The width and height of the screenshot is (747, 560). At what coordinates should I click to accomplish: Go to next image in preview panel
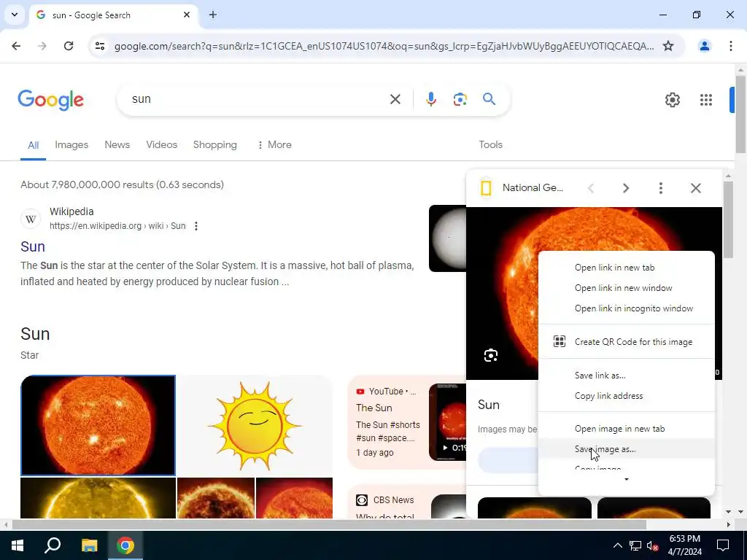click(x=625, y=188)
